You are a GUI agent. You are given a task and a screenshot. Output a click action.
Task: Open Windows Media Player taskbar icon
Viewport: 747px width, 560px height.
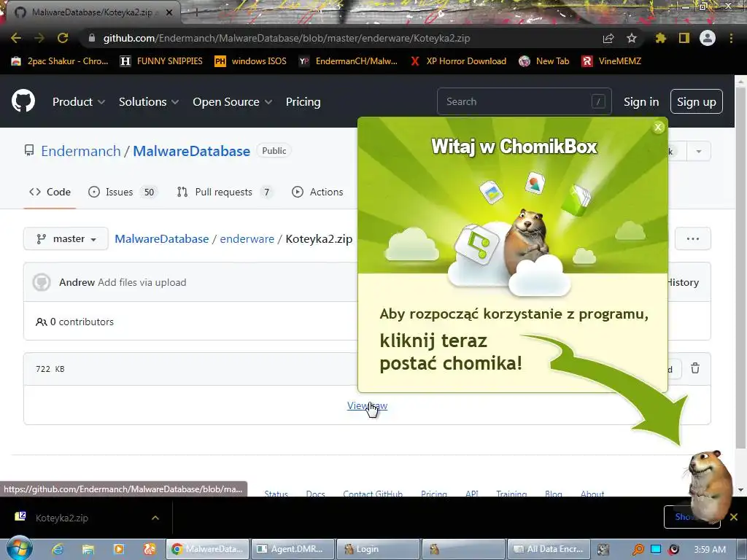tap(119, 549)
